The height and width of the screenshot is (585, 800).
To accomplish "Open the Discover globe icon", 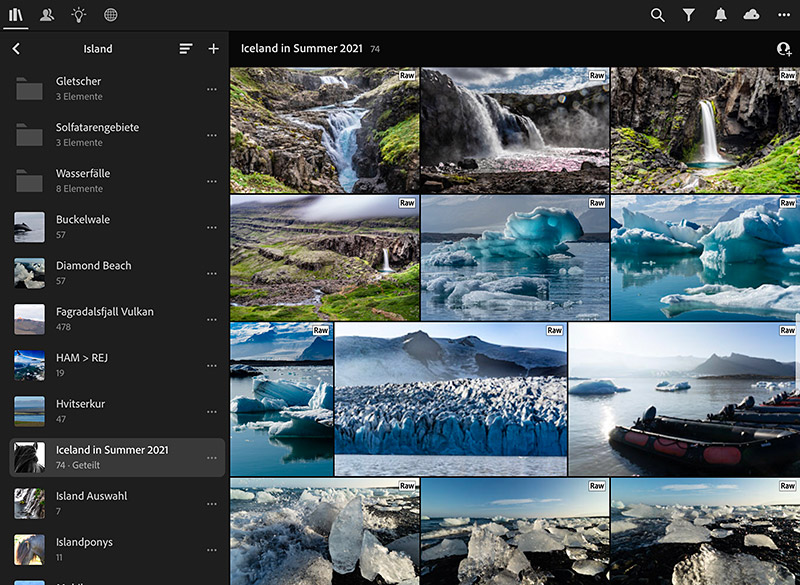I will coord(110,15).
